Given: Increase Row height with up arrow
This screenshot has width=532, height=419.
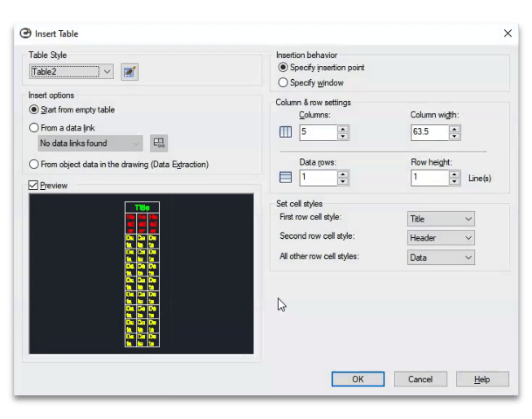Looking at the screenshot, I should coord(455,174).
